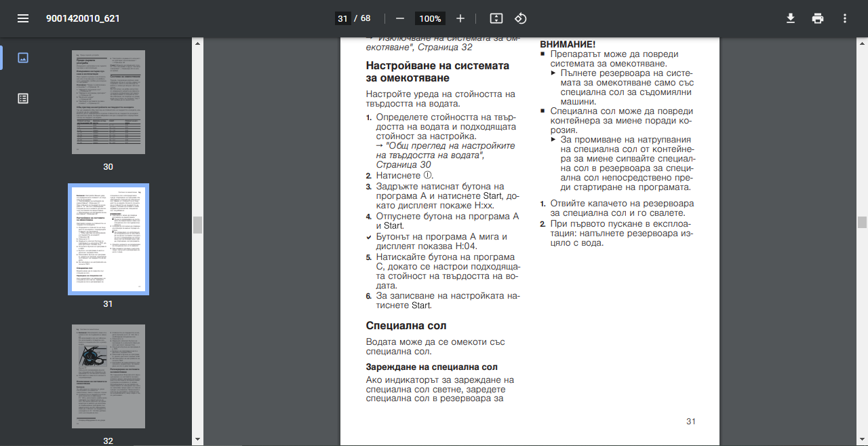Follow the 'Страница 32' cross-reference link
Image resolution: width=868 pixels, height=446 pixels.
[445, 48]
